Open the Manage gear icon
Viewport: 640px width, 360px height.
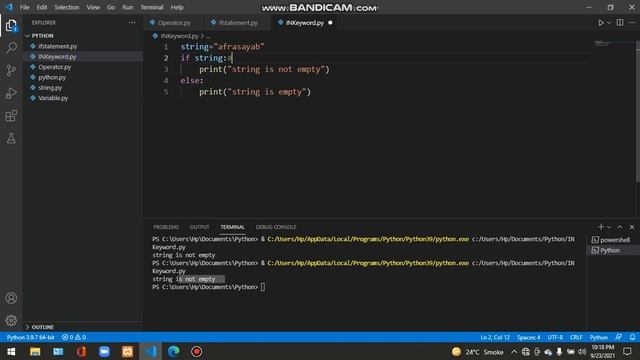(x=11, y=320)
